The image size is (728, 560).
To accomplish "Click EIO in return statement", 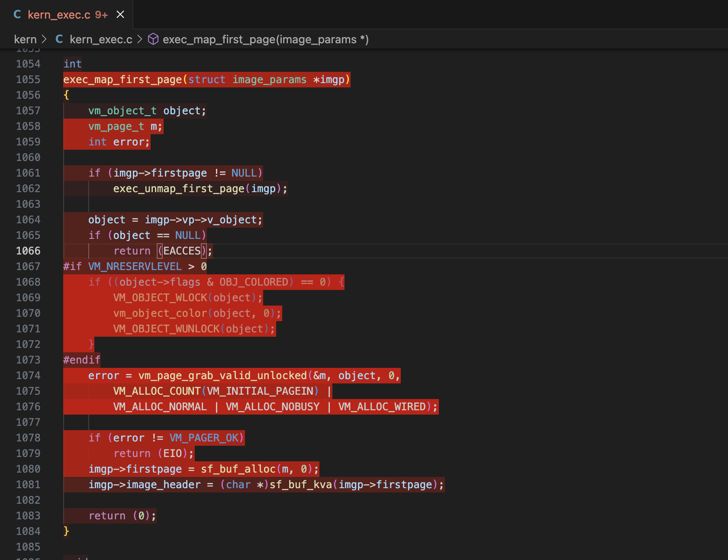I will pos(173,454).
